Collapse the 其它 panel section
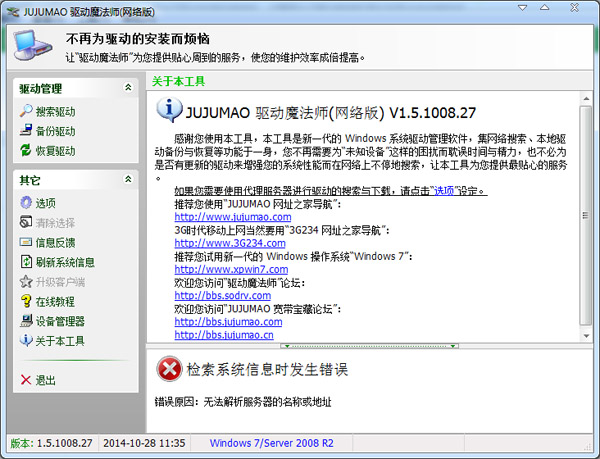 pyautogui.click(x=127, y=180)
